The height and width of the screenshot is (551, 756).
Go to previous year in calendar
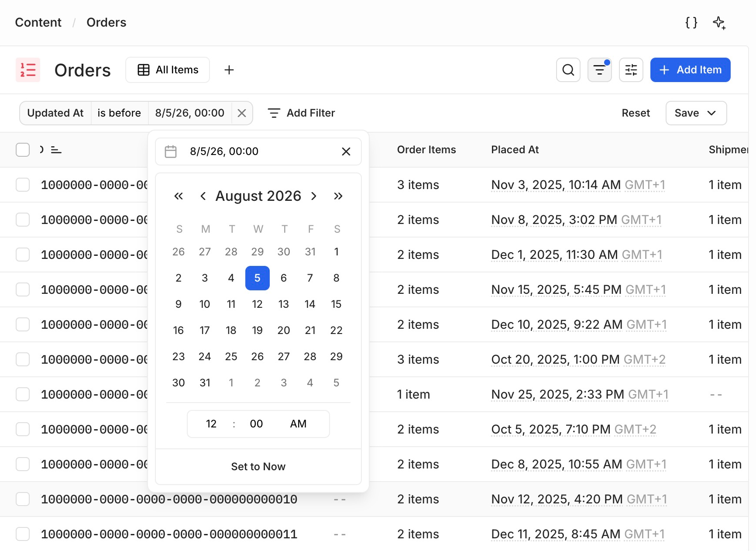(179, 196)
